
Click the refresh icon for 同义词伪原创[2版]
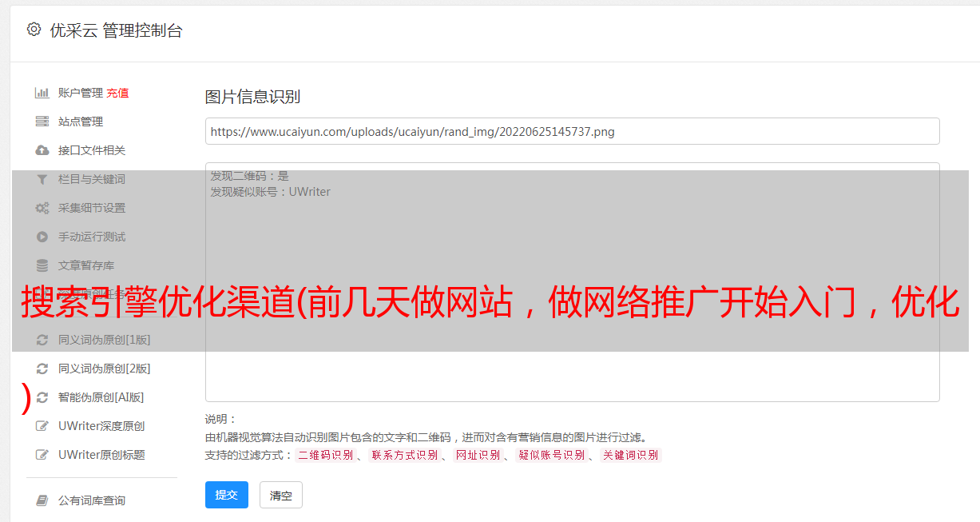click(42, 369)
